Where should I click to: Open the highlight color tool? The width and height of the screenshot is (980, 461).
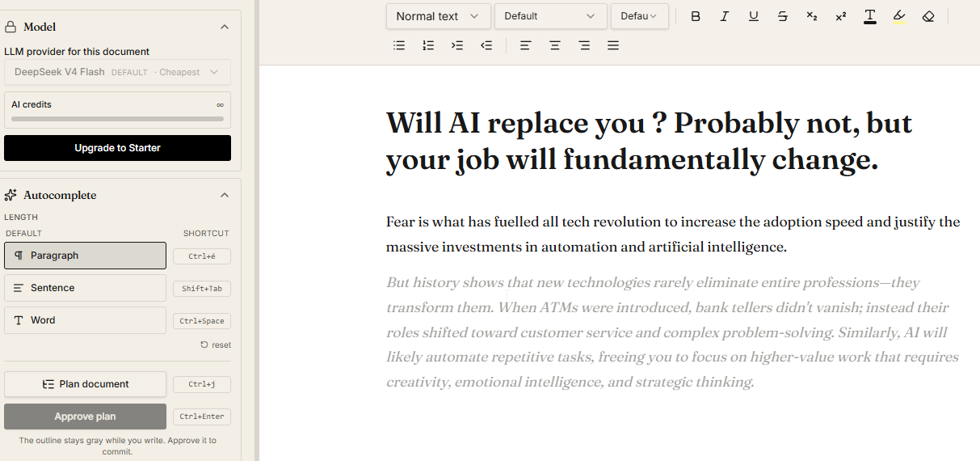tap(899, 16)
